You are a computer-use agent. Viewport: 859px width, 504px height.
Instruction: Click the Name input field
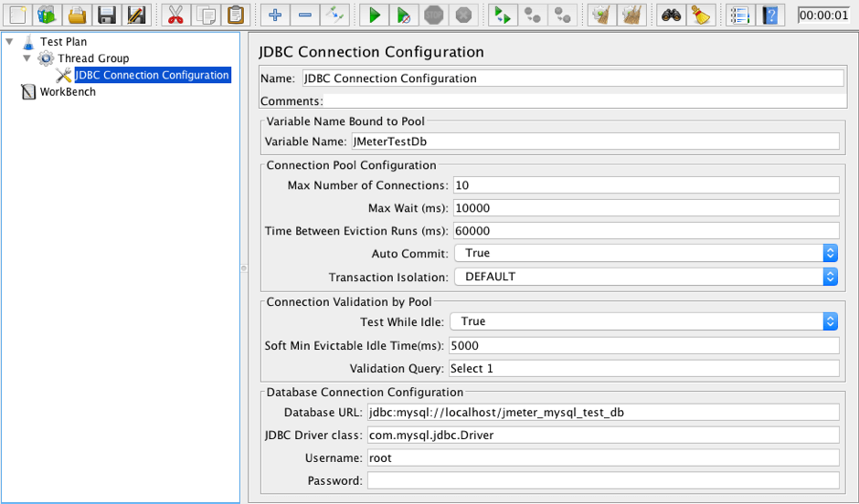click(573, 79)
